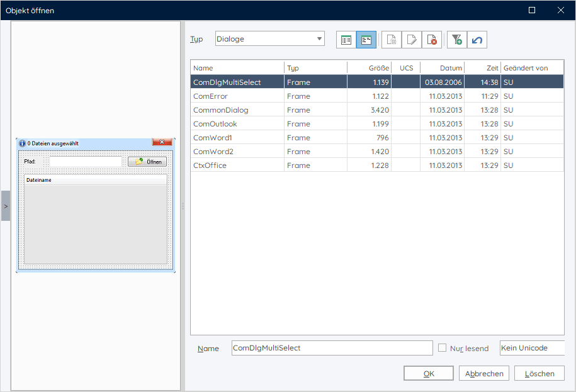
Task: Expand the left panel with the arrow handle
Action: (x=6, y=206)
